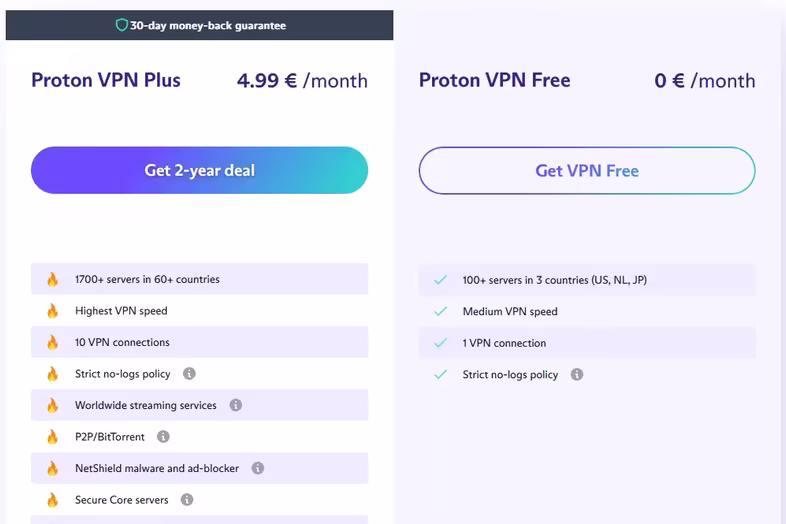Image resolution: width=786 pixels, height=524 pixels.
Task: Open info icon beside Plus Strict no-logs policy
Action: 189,374
